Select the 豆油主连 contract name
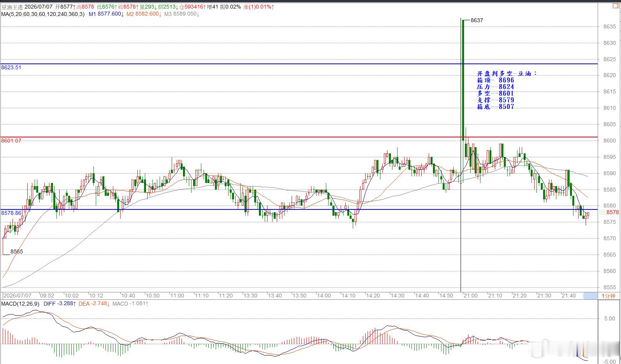Viewport: 621px width, 364px height. [x=12, y=7]
